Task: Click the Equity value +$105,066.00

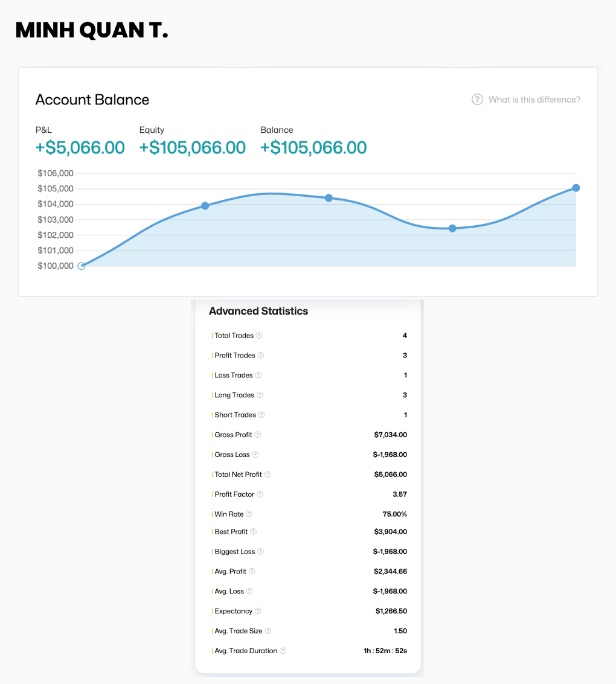Action: [x=192, y=148]
